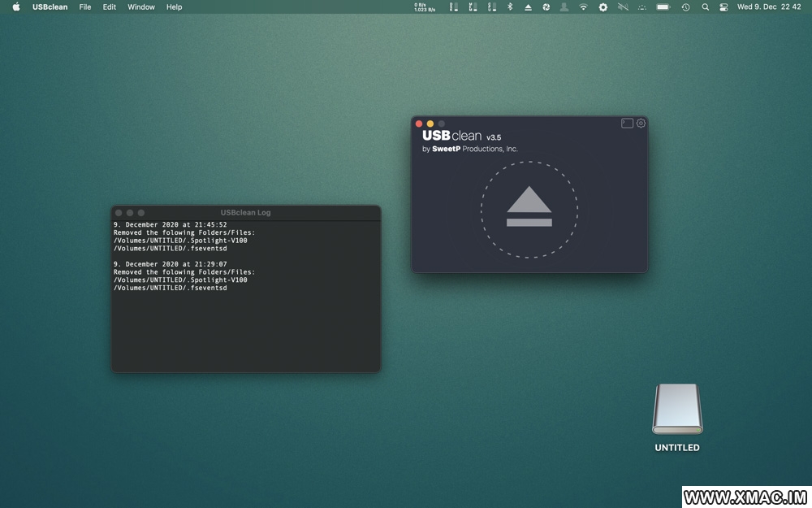Click the .fseventsd path in the 21:29:07 entry

pos(171,288)
